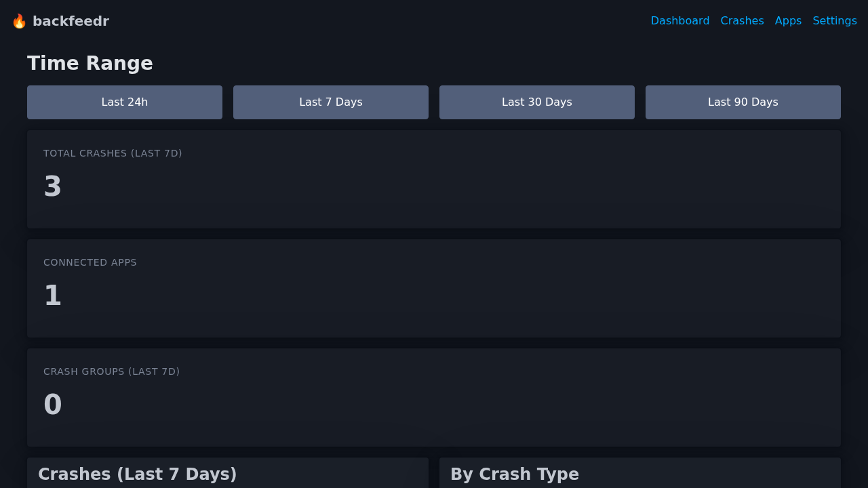This screenshot has height=488, width=868.
Task: Open the Settings page
Action: tap(835, 20)
